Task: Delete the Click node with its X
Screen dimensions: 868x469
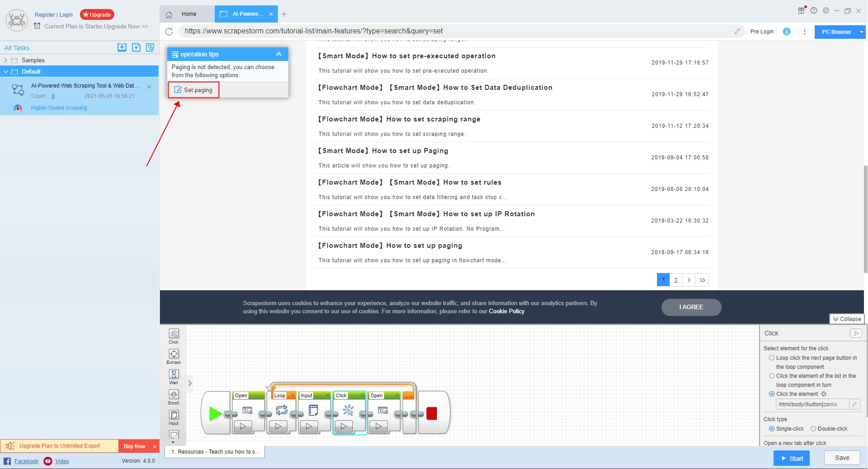Action: [x=362, y=395]
